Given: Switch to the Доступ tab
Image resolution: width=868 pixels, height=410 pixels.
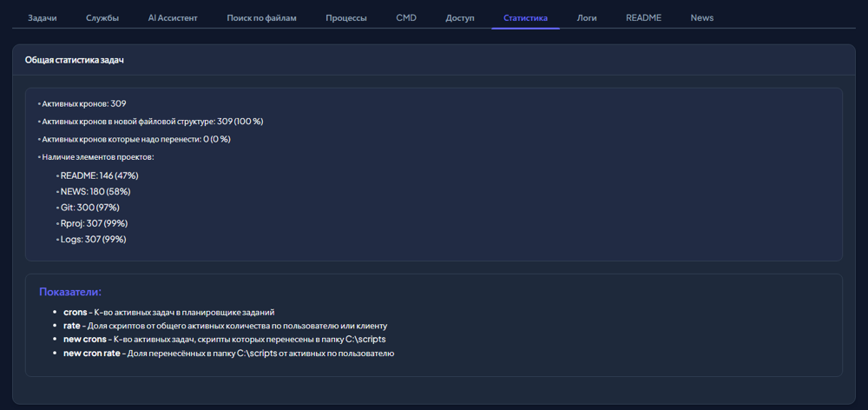Looking at the screenshot, I should pyautogui.click(x=460, y=17).
